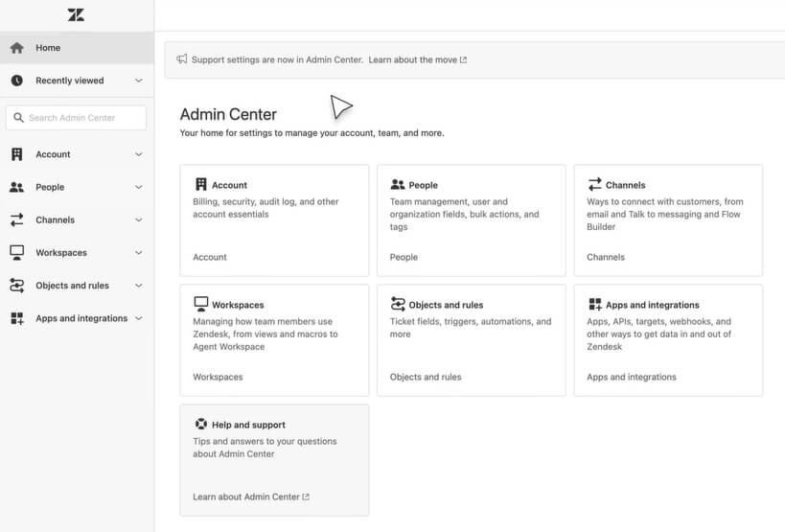Click the Channels arrows icon in sidebar
Viewport: 785px width, 532px height.
click(x=16, y=220)
